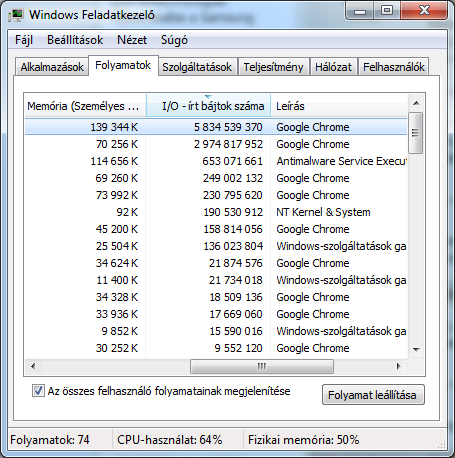
Task: Click the window resize grip corner
Action: (442, 444)
